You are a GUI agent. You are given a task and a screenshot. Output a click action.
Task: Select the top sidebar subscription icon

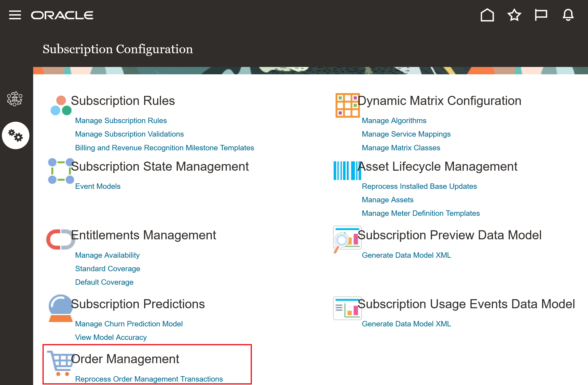15,99
